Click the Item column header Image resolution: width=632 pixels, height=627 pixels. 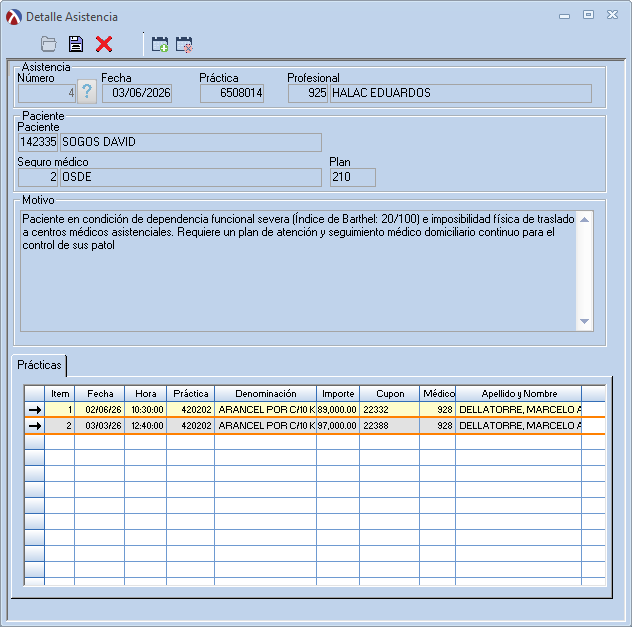[x=60, y=394]
